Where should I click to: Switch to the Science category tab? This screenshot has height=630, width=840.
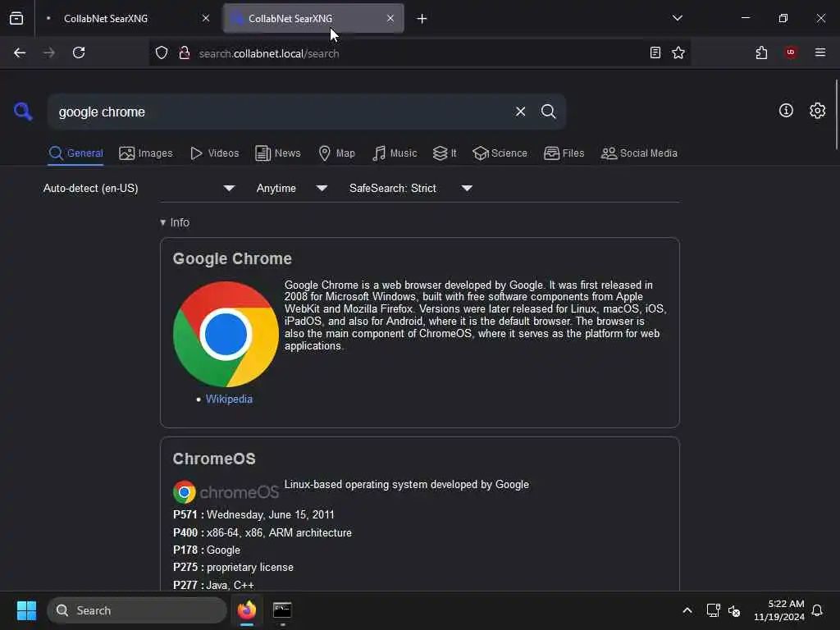(500, 153)
